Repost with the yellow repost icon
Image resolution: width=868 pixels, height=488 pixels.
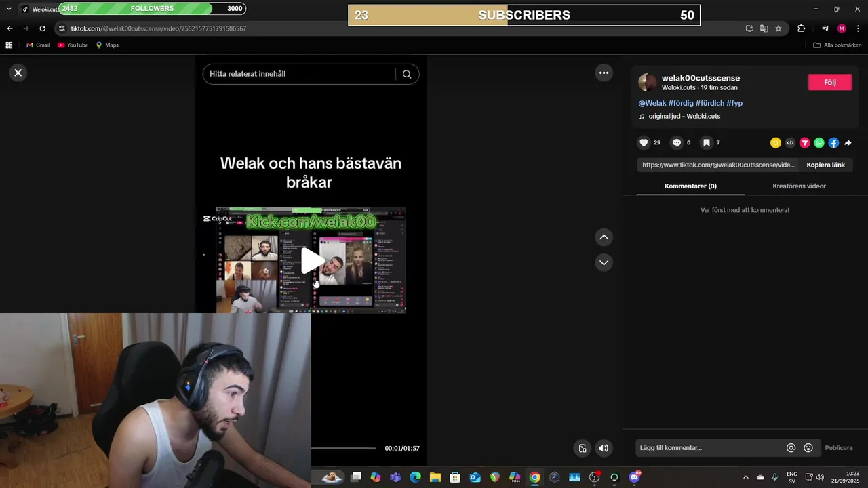[776, 142]
